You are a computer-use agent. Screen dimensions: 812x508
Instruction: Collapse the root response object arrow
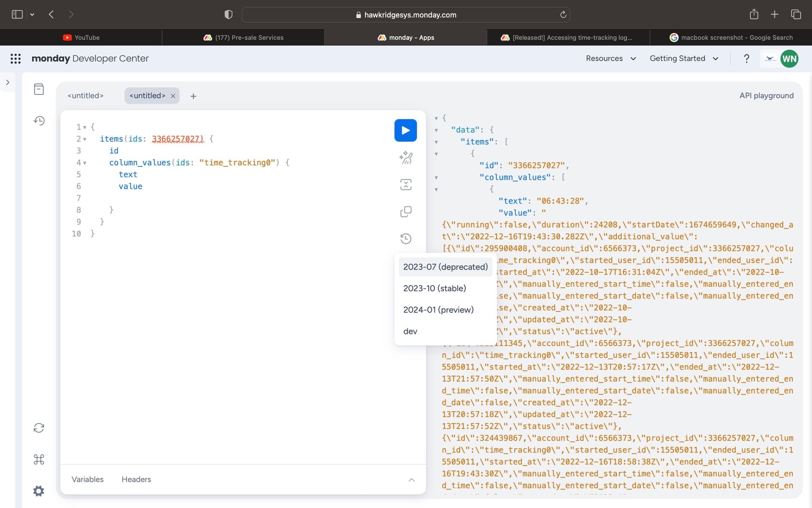click(x=436, y=119)
